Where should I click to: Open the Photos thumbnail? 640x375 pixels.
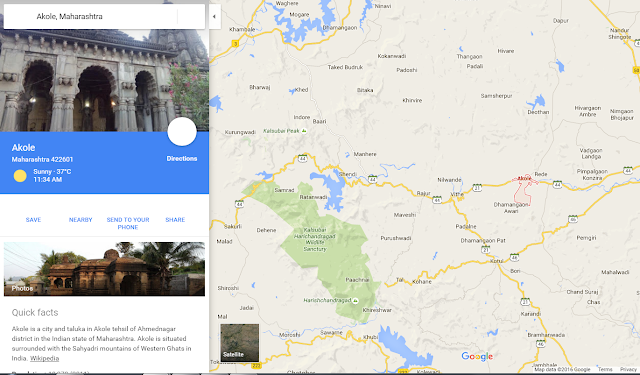click(104, 269)
